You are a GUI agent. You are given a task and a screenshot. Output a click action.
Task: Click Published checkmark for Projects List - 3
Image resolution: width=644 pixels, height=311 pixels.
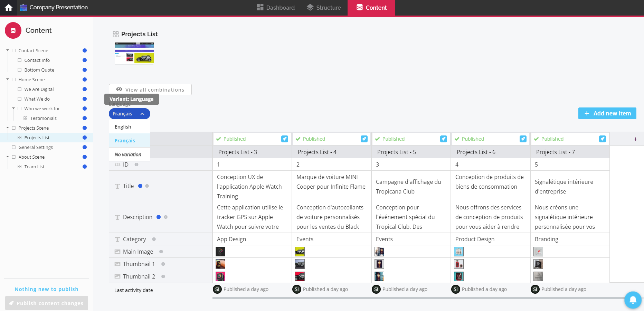click(x=218, y=139)
